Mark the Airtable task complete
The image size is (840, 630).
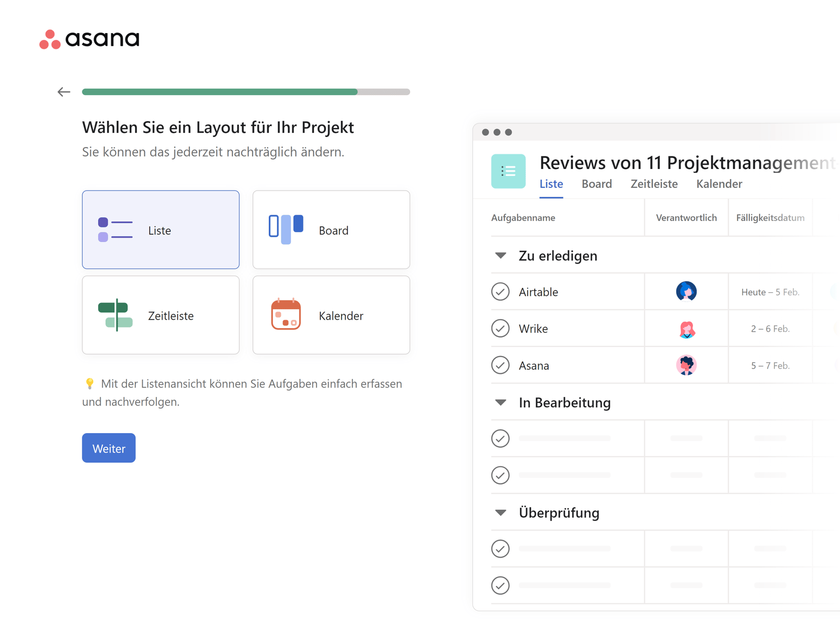500,292
